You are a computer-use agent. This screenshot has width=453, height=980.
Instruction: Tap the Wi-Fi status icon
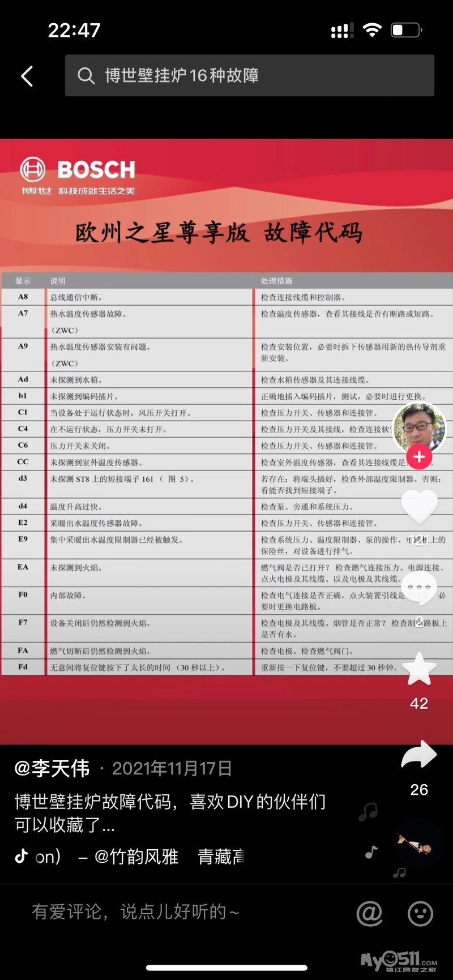pos(371,30)
